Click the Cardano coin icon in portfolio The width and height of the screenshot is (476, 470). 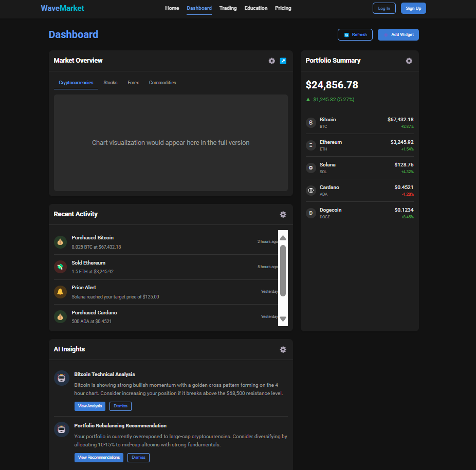pyautogui.click(x=310, y=191)
